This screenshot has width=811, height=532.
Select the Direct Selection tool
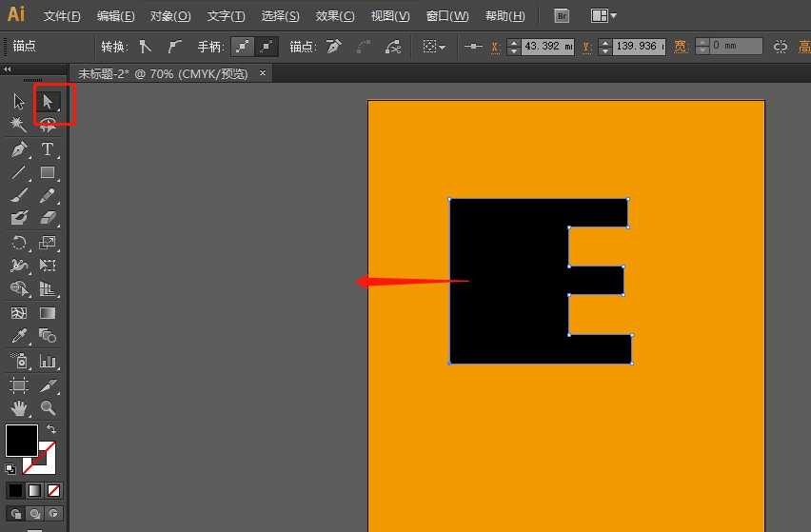48,101
